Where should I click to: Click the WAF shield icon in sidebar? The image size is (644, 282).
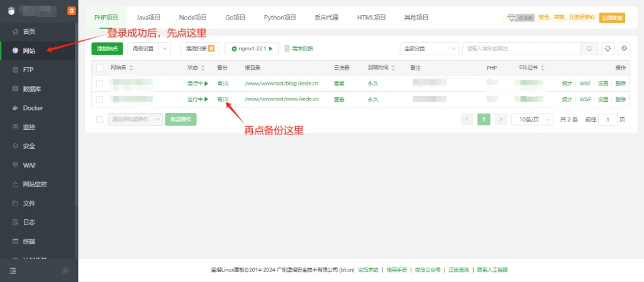point(15,165)
